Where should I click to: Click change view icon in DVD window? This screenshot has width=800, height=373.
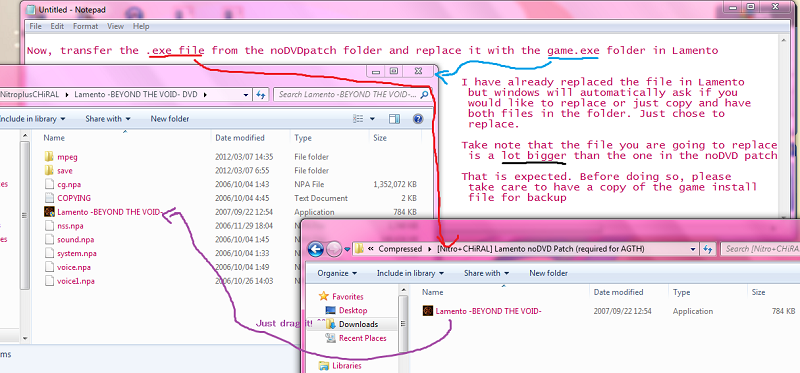[x=358, y=119]
